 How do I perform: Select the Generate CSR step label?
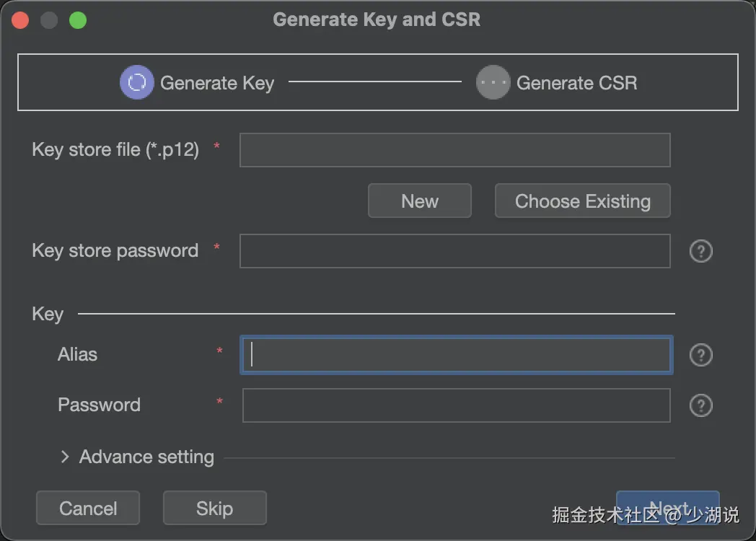coord(577,83)
